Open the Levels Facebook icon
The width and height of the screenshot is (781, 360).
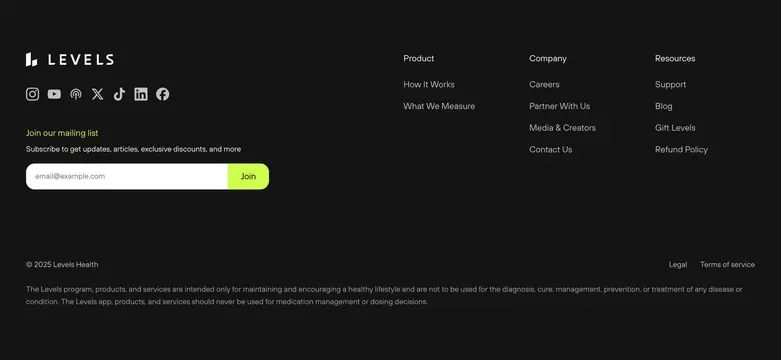click(x=162, y=94)
